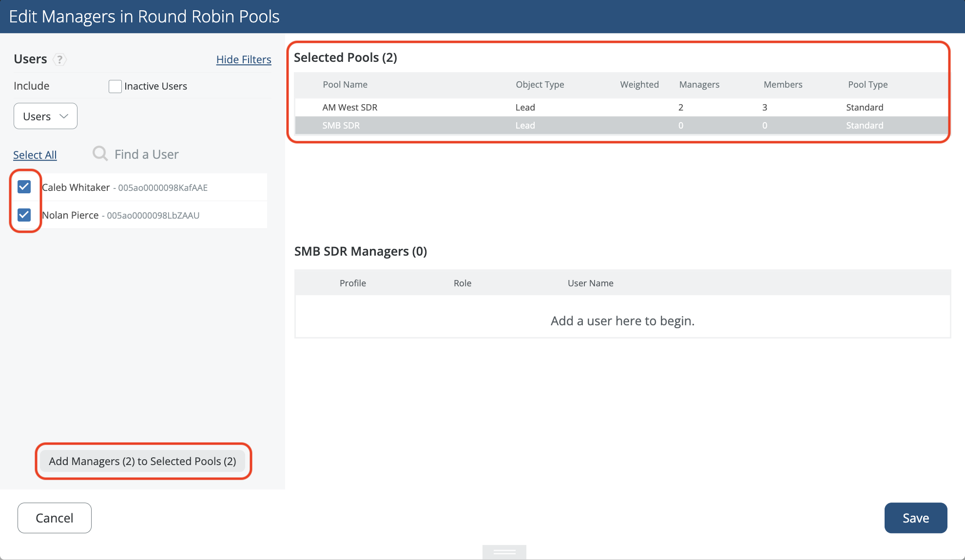Click the Select All link

(x=35, y=155)
